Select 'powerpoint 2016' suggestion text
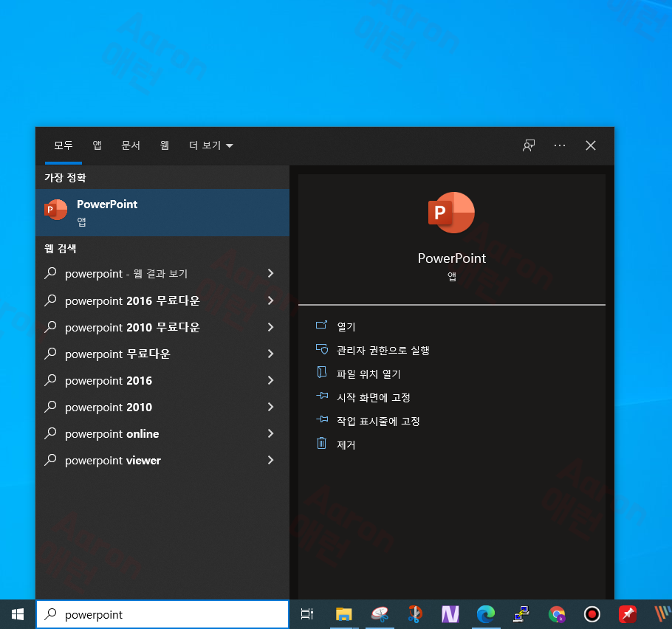 coord(109,380)
